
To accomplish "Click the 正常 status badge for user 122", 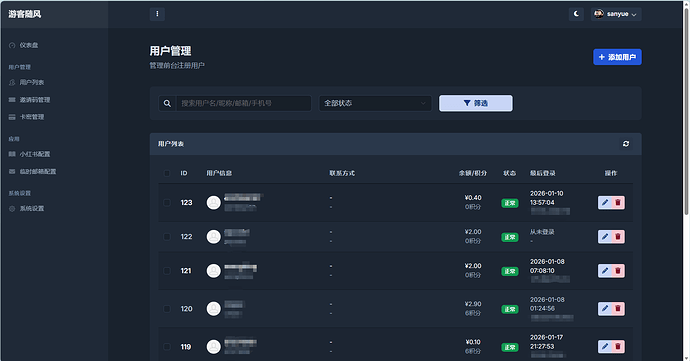I will [x=510, y=237].
